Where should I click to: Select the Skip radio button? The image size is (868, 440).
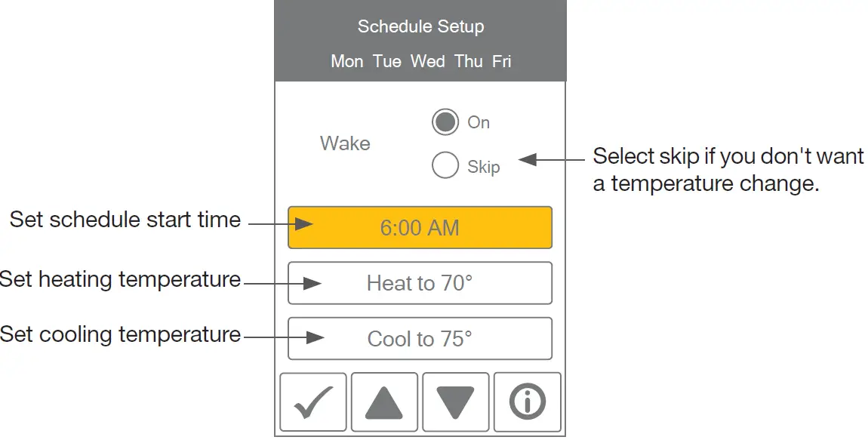[445, 166]
